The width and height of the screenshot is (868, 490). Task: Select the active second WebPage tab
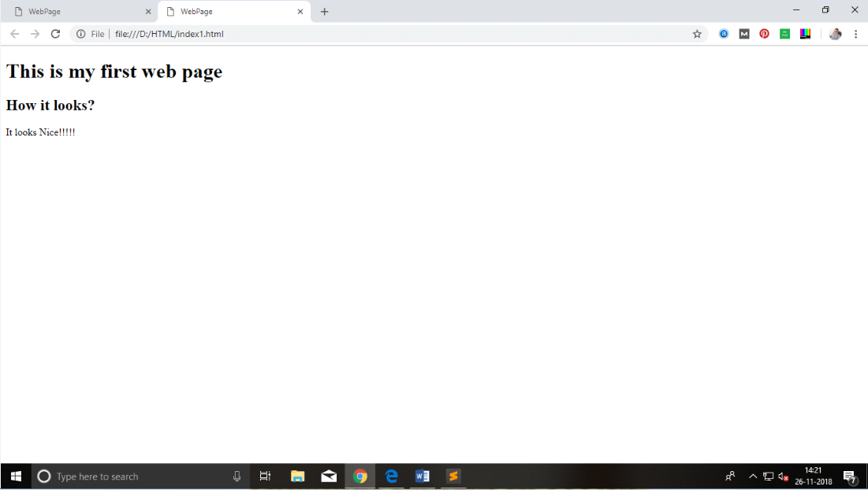coord(234,12)
